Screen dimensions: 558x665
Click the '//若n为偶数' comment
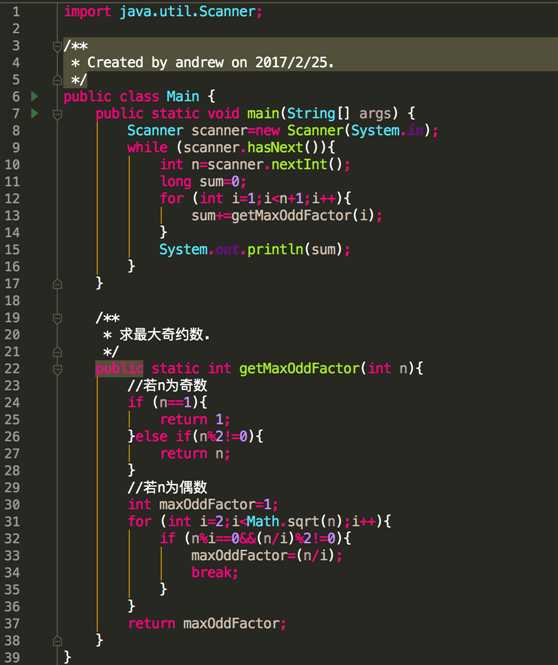click(167, 487)
